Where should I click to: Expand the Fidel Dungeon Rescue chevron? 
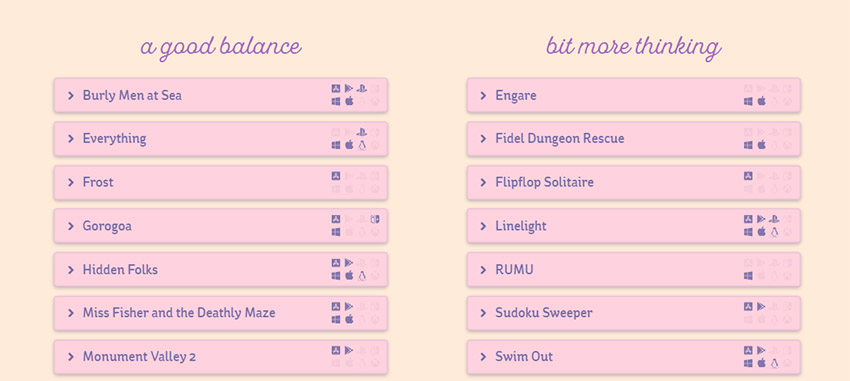483,139
